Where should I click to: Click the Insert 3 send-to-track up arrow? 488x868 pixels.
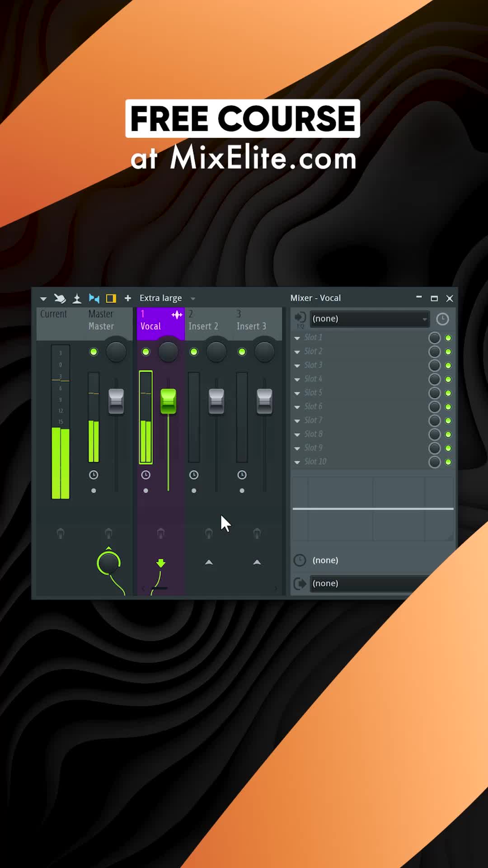point(257,562)
